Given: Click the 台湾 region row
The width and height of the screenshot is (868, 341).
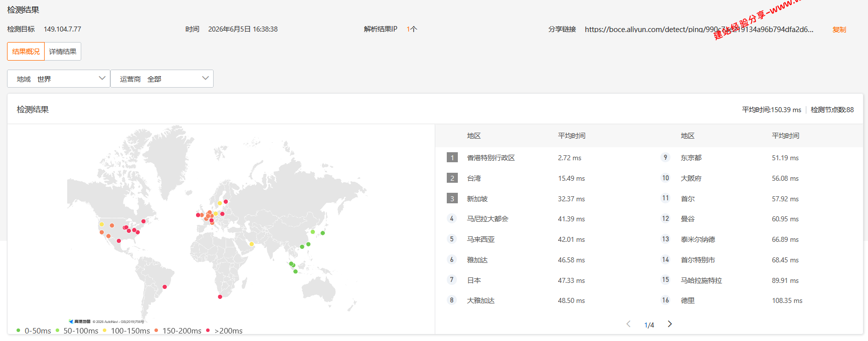Looking at the screenshot, I should point(542,178).
